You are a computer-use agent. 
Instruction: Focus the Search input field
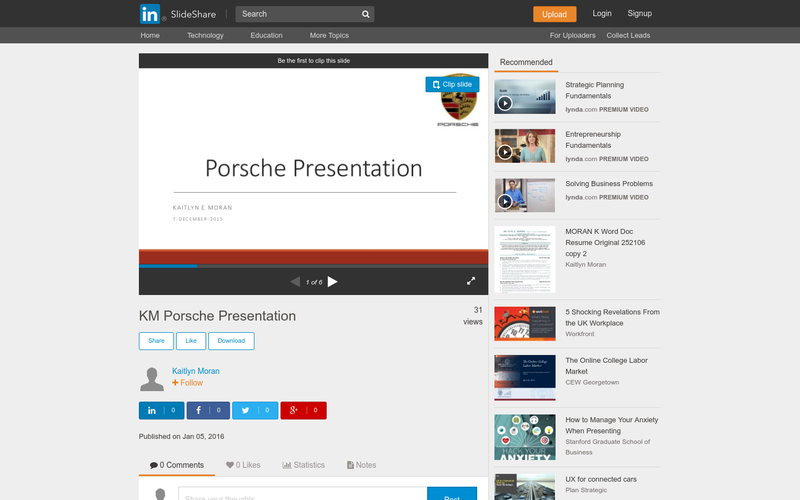click(298, 14)
